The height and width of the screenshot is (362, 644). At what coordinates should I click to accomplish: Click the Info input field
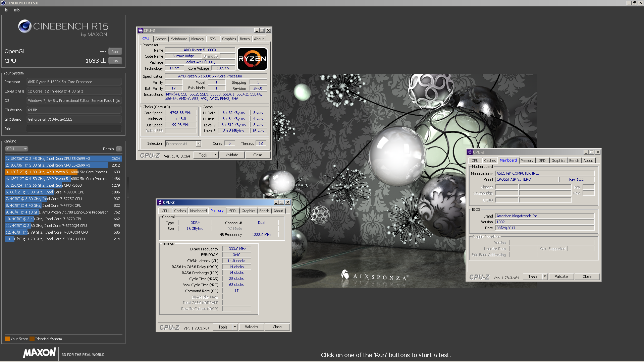point(74,129)
